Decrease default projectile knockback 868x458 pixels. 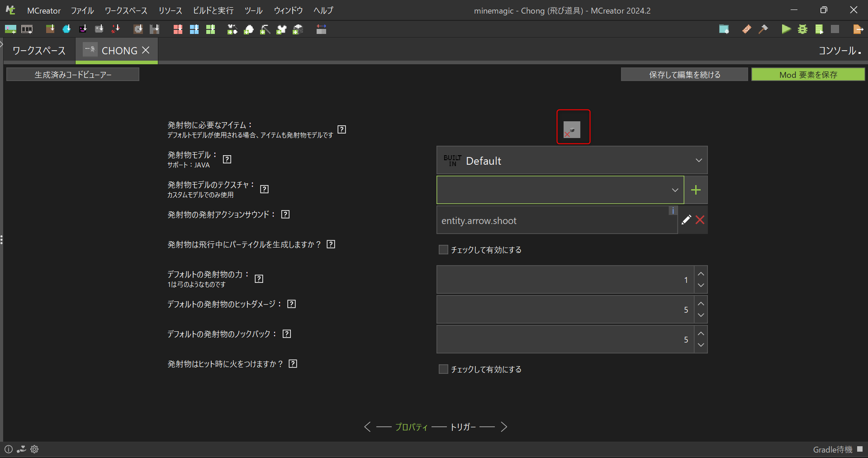click(x=701, y=345)
